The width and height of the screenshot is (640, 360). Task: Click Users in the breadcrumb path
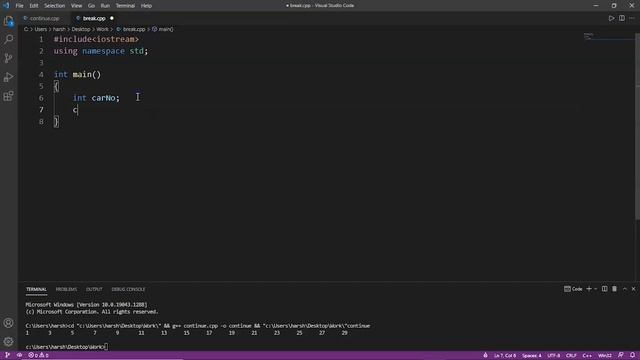40,29
